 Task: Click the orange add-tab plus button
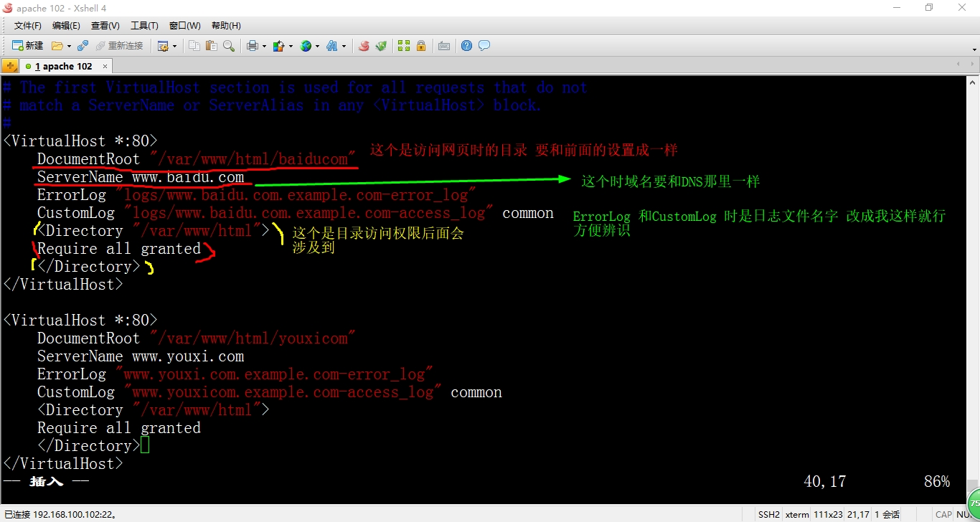click(x=10, y=66)
